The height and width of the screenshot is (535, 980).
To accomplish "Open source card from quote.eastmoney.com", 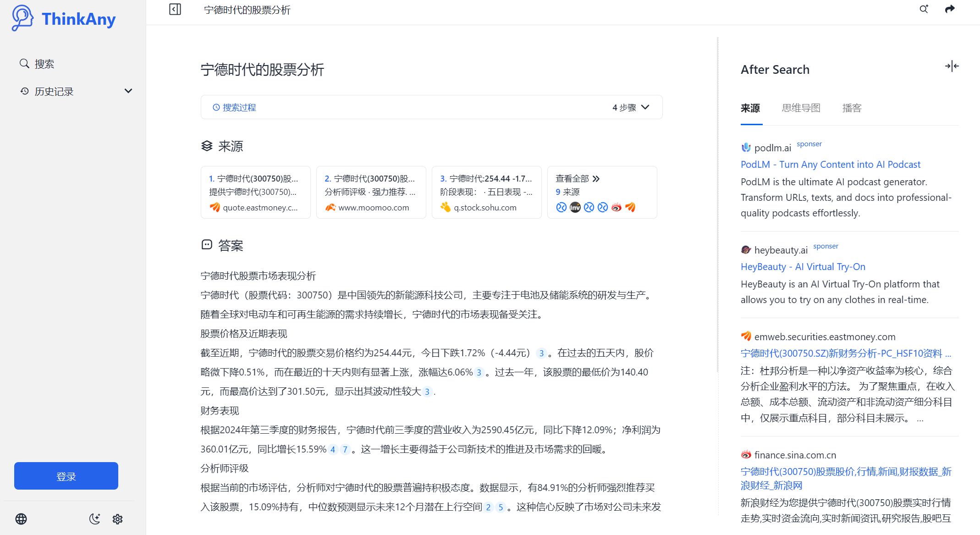I will pos(255,192).
